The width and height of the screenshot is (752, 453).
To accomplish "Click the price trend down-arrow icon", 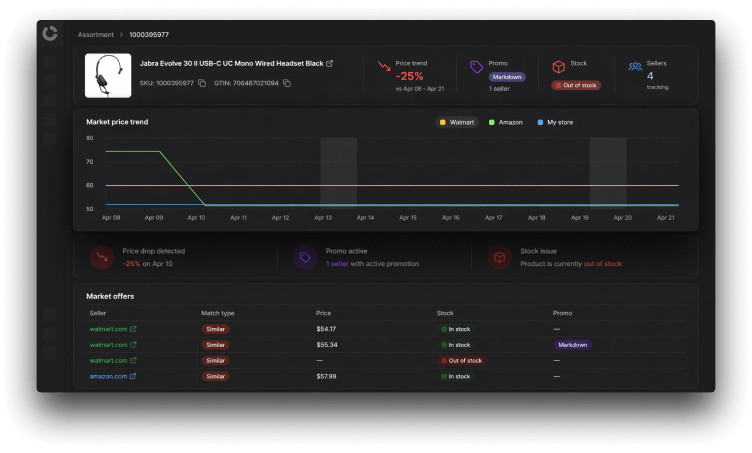I will (x=384, y=66).
